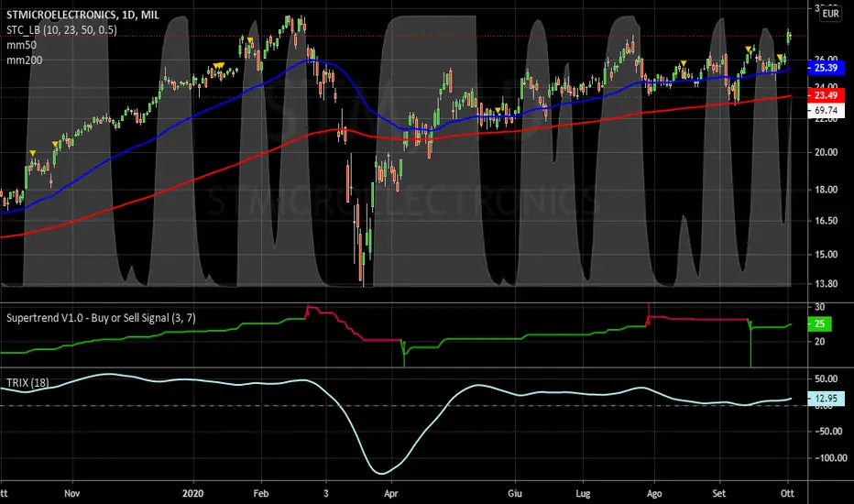
Task: Click the -100.00 TRIX axis label
Action: pos(830,457)
